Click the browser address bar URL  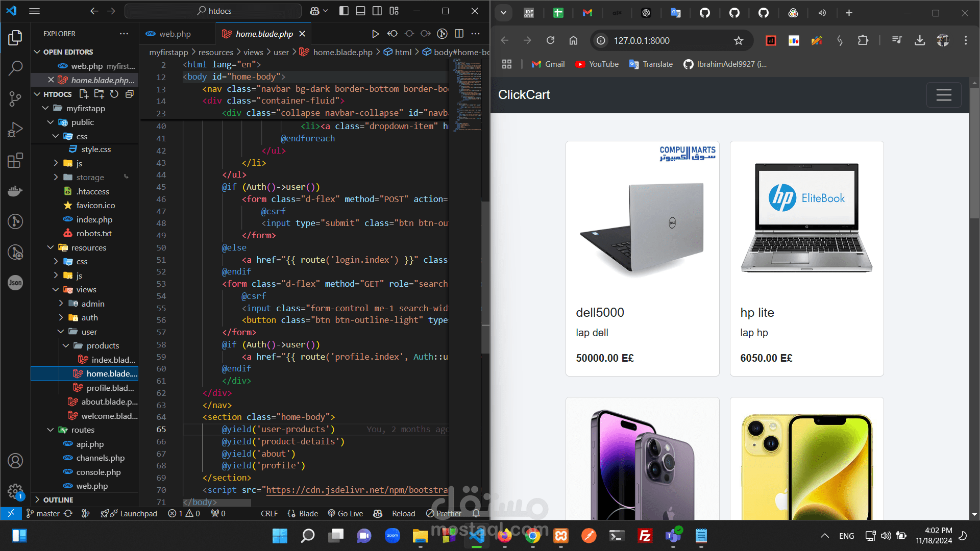pos(641,41)
